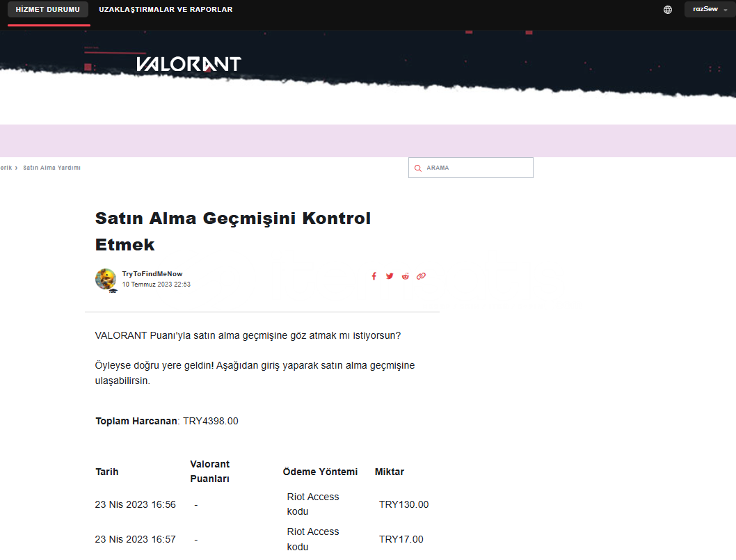Image resolution: width=736 pixels, height=560 pixels.
Task: Open the HİZMET DURUMU tab
Action: tap(48, 10)
